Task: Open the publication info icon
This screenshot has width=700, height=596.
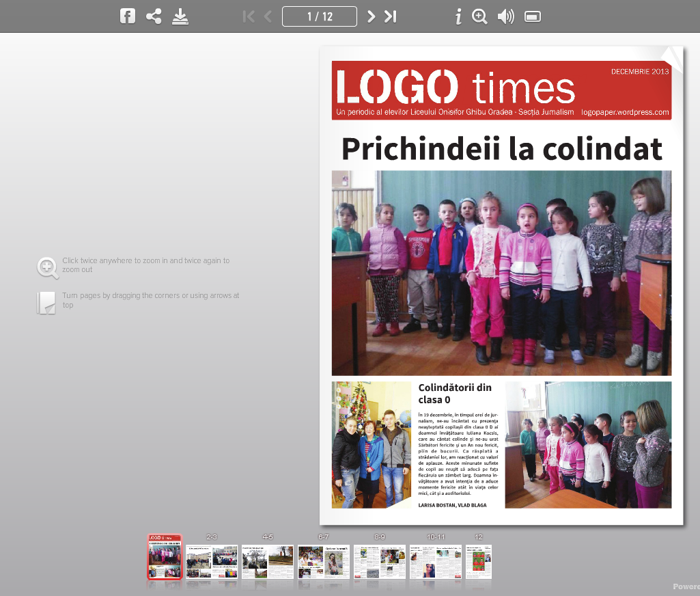Action: click(x=458, y=16)
